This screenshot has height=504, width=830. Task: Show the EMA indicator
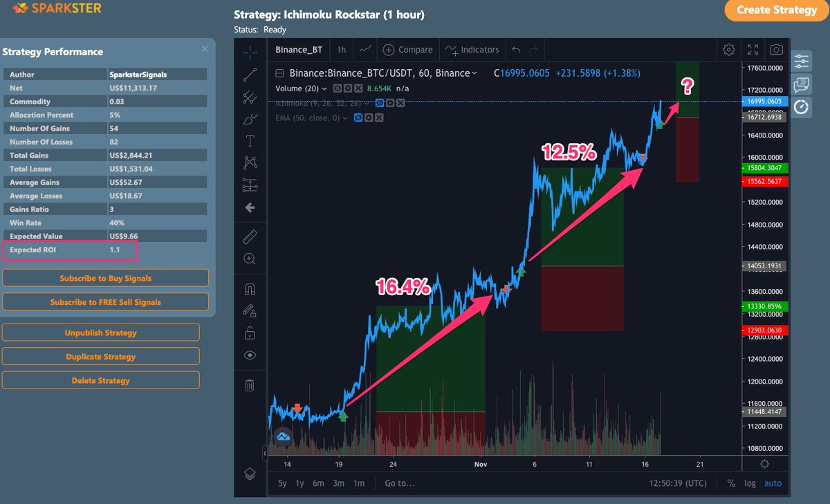click(358, 118)
